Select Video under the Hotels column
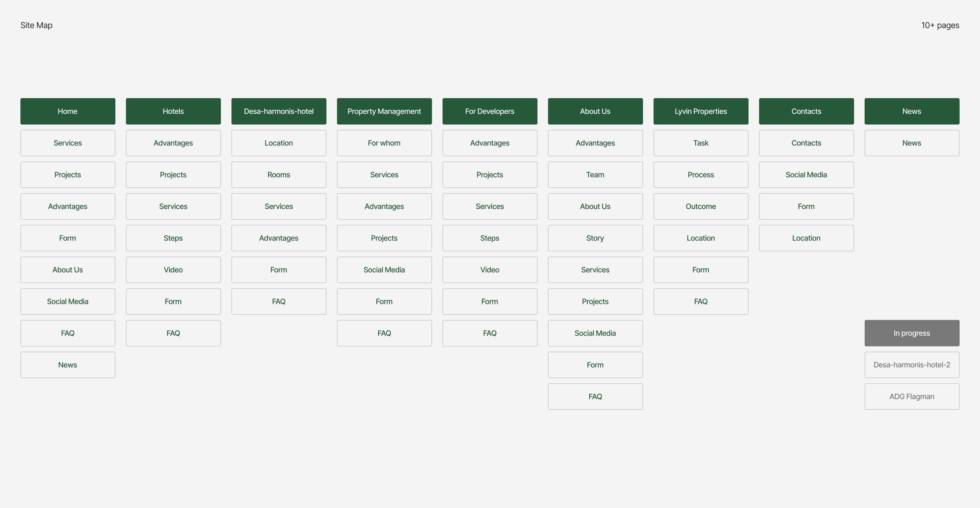Image resolution: width=980 pixels, height=508 pixels. (x=173, y=270)
